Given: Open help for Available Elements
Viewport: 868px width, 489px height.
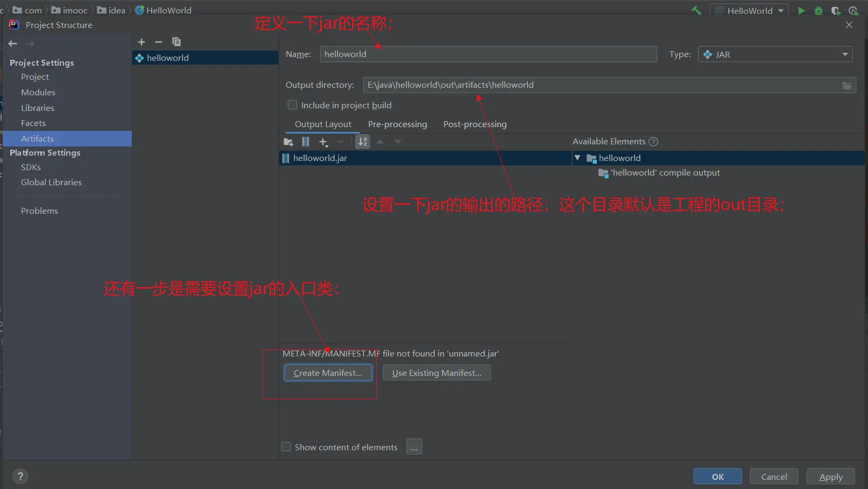Looking at the screenshot, I should click(653, 142).
